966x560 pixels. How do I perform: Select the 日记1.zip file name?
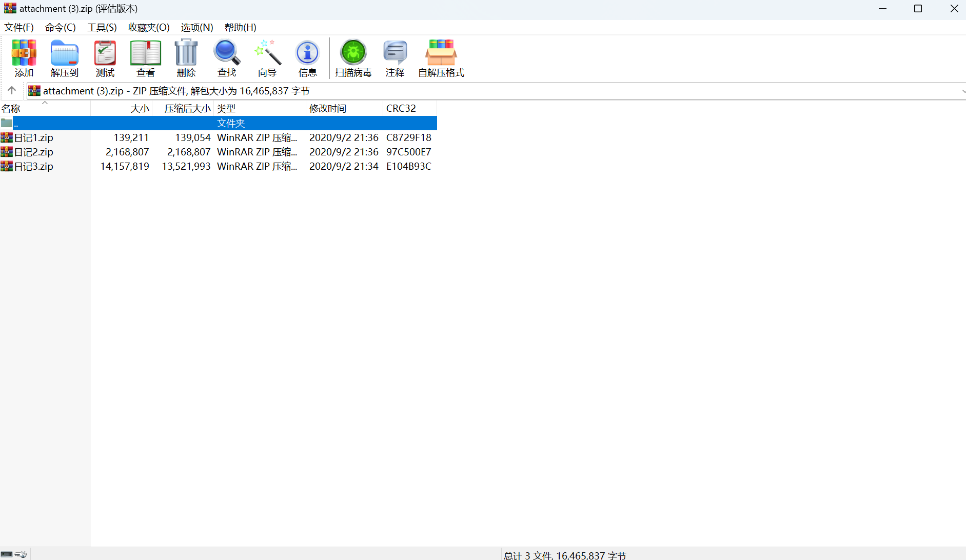point(34,137)
